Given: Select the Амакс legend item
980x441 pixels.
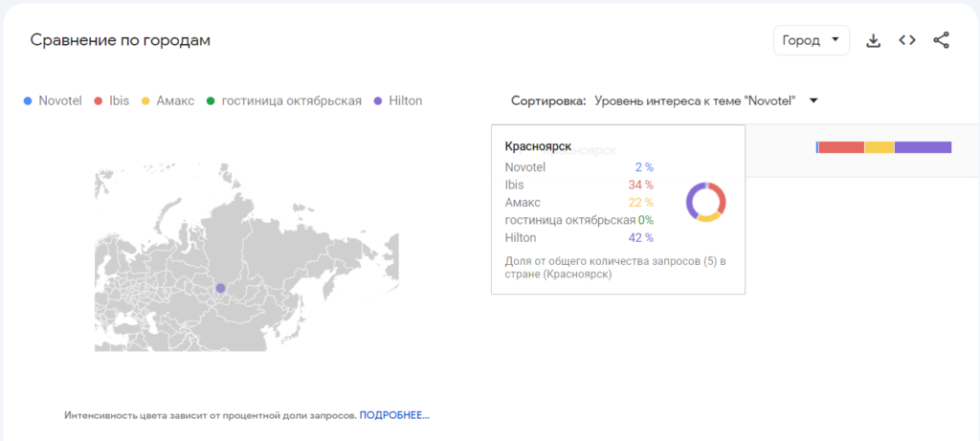Looking at the screenshot, I should click(168, 100).
